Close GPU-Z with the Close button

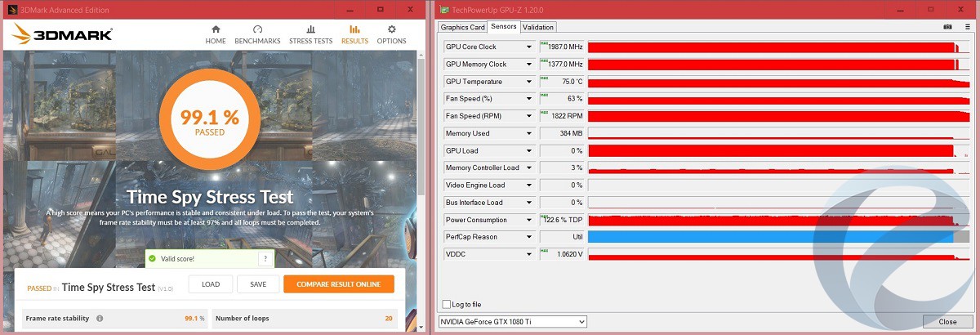pyautogui.click(x=947, y=322)
